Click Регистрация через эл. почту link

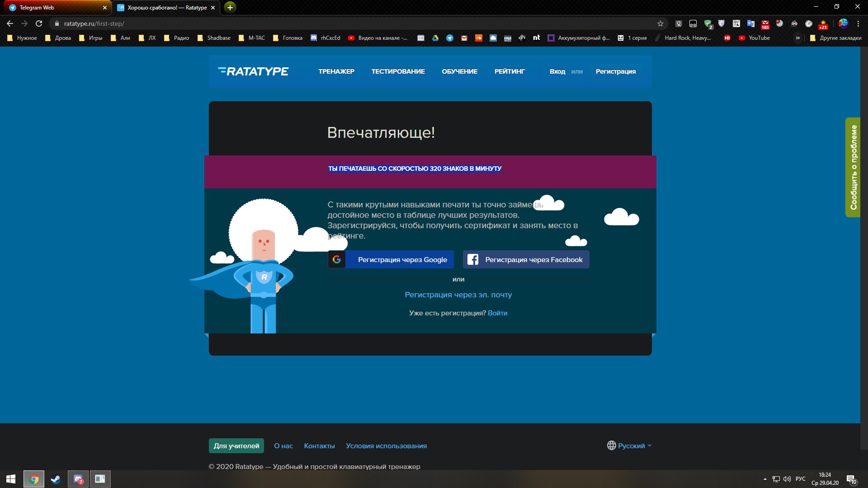click(x=458, y=295)
